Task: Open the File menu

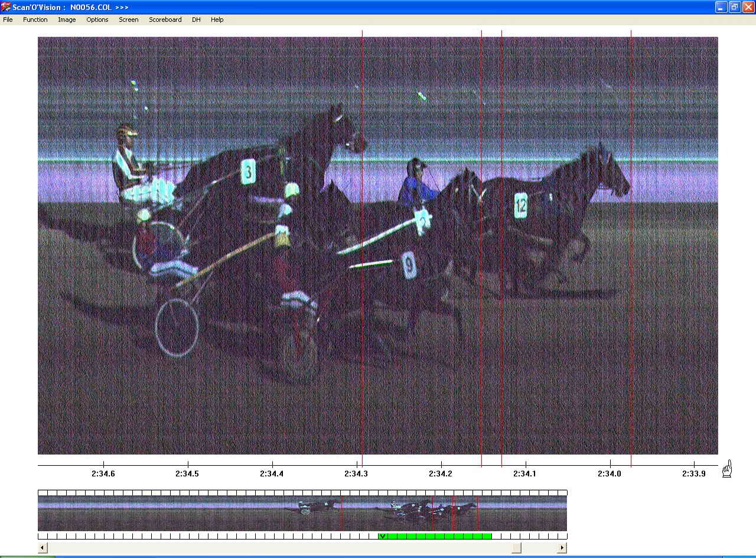Action: (x=8, y=20)
